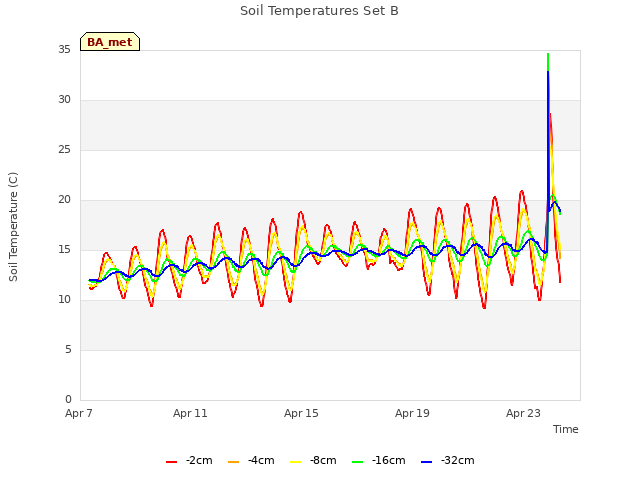Click the 25 y-axis tick label
640x480 pixels.
(x=64, y=150)
